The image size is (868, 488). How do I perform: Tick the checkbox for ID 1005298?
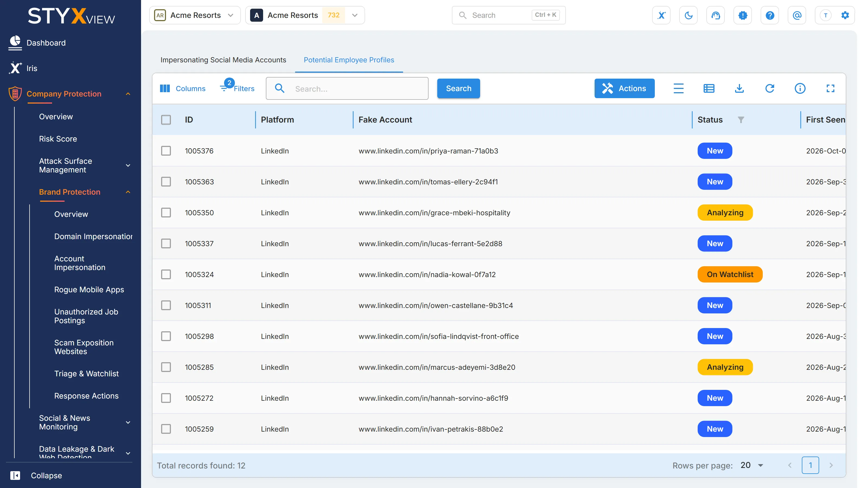pos(166,336)
